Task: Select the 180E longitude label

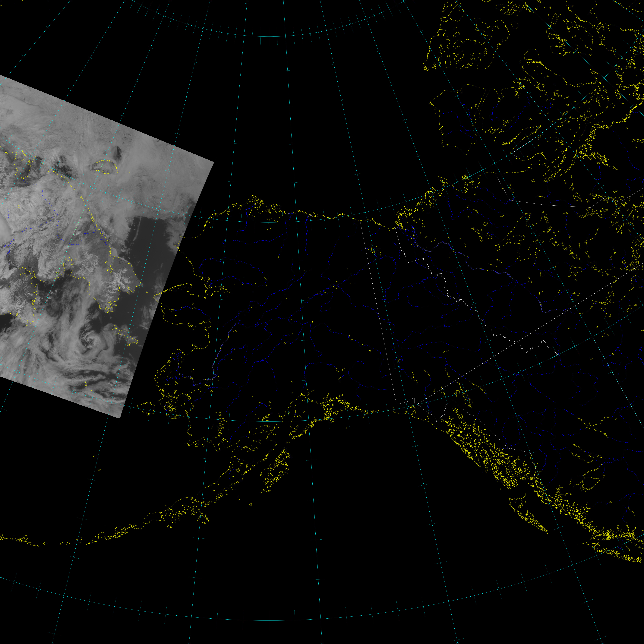Action: [170, 1]
